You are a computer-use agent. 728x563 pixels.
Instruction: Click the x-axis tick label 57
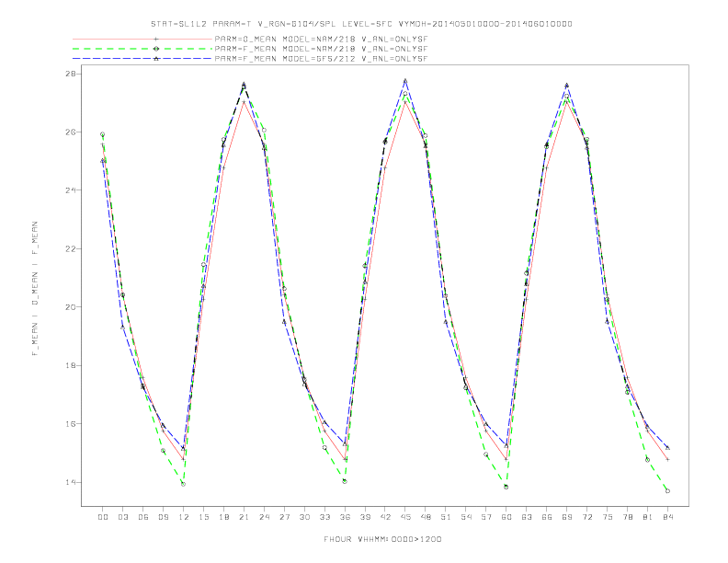tap(486, 517)
